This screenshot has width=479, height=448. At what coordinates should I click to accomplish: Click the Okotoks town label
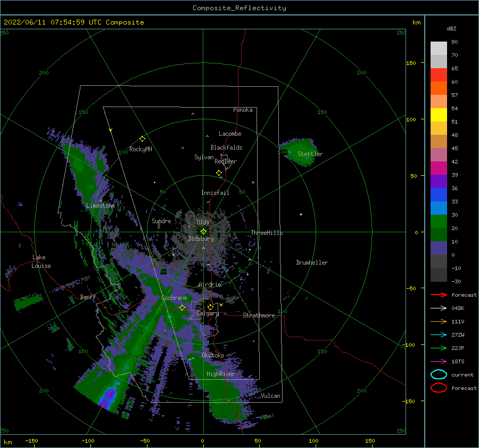pos(213,355)
